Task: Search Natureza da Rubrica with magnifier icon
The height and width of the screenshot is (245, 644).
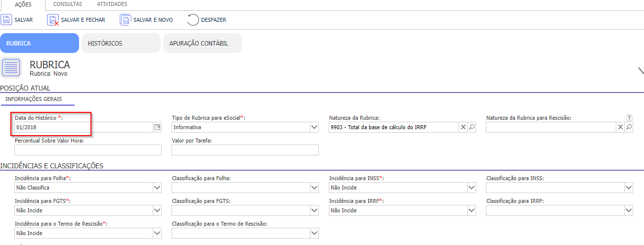Action: pyautogui.click(x=472, y=128)
